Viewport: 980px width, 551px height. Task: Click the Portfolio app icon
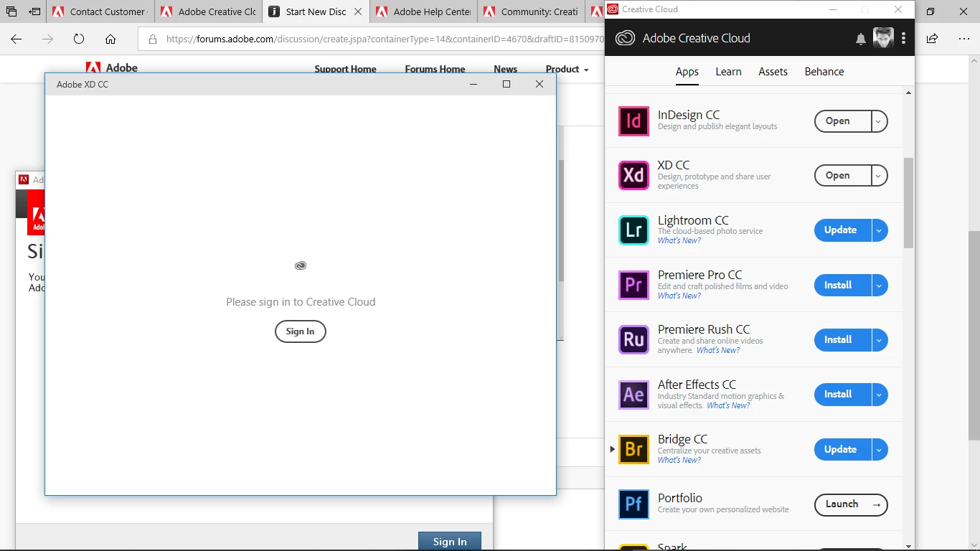(633, 504)
